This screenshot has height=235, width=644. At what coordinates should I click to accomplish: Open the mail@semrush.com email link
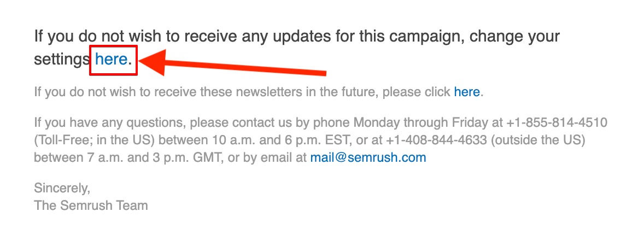368,158
